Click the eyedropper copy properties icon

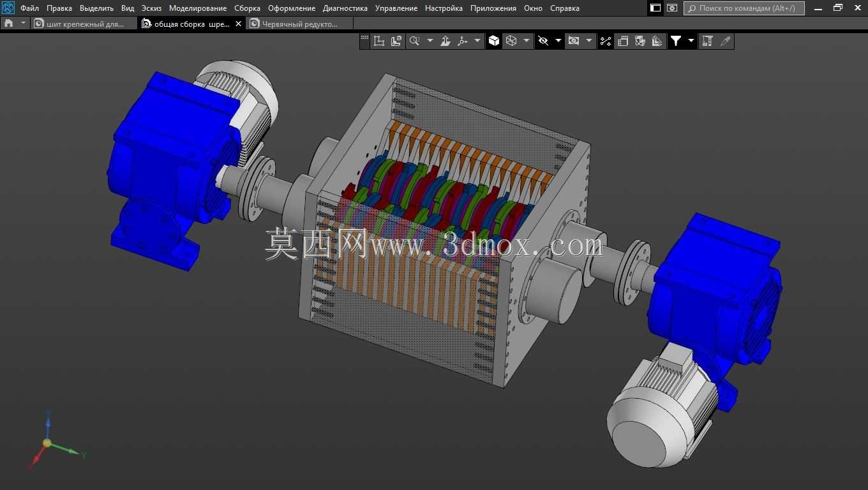point(725,41)
